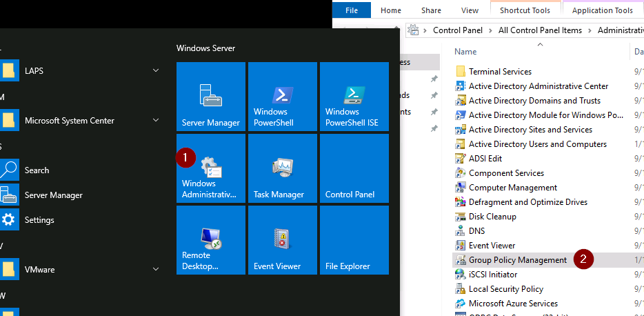This screenshot has width=644, height=316.
Task: Click the Active Directory Module for Windows PowerShell icon
Action: pos(461,115)
